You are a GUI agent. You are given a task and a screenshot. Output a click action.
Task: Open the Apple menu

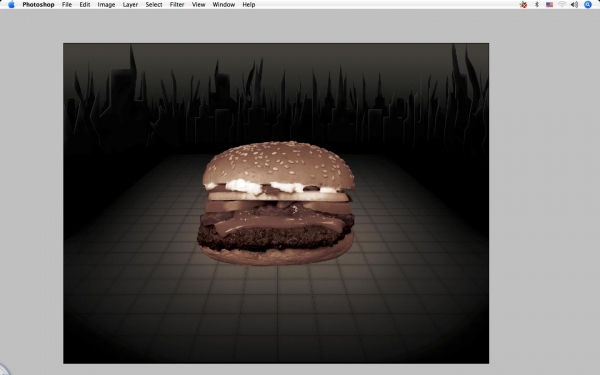11,5
